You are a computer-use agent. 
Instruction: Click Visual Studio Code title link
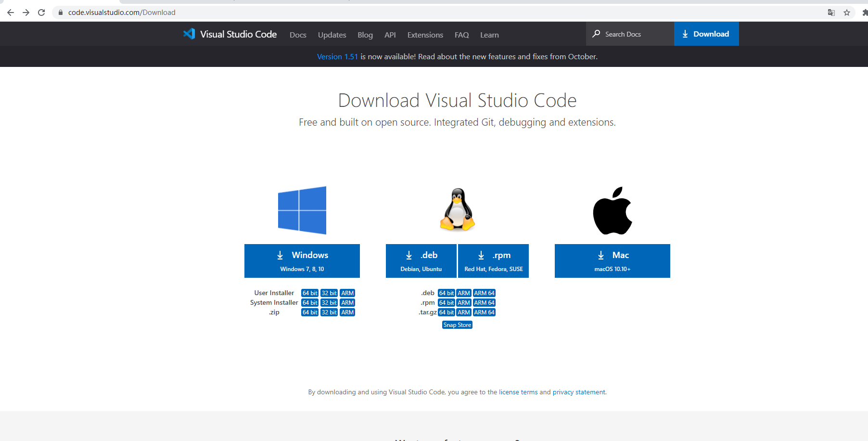click(x=238, y=34)
